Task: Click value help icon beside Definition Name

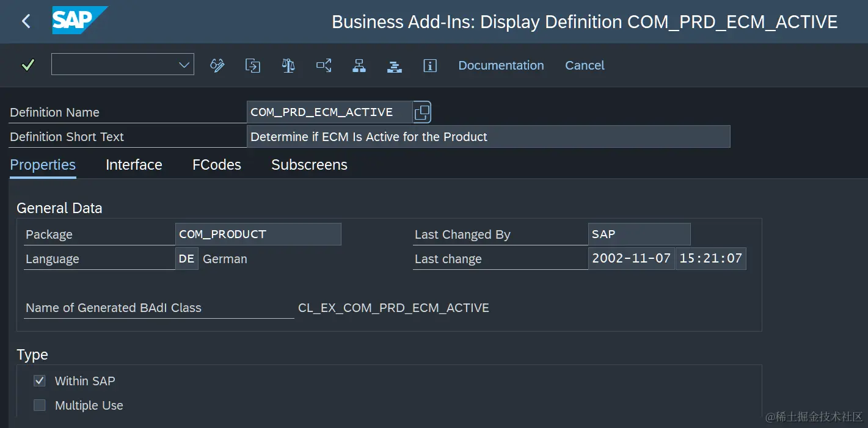Action: 422,112
